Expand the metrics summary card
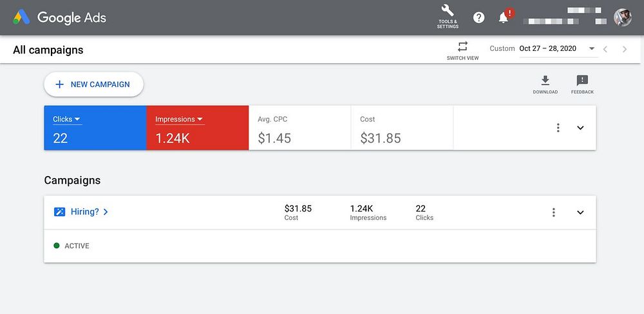Screen dimensions: 644x314 point(580,128)
